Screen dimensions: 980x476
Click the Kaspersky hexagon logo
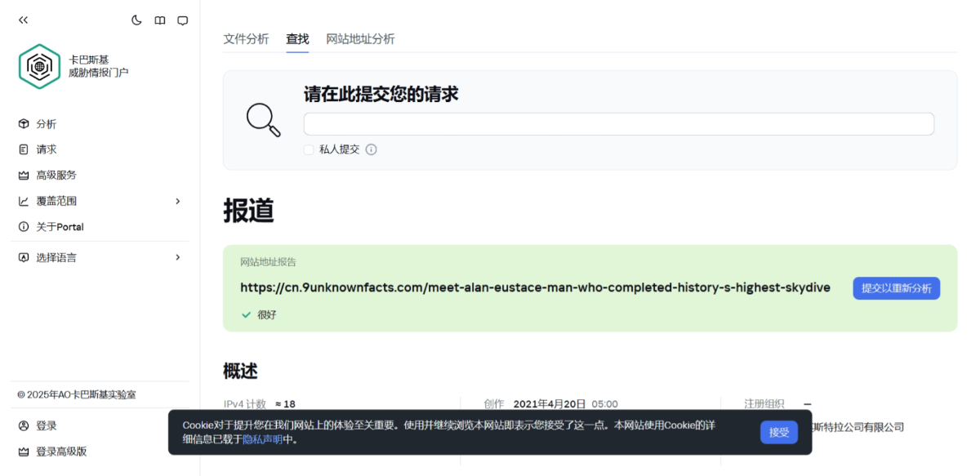[39, 66]
